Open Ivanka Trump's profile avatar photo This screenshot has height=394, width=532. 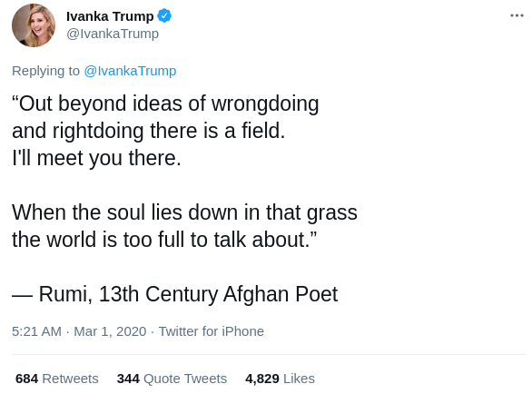[34, 25]
